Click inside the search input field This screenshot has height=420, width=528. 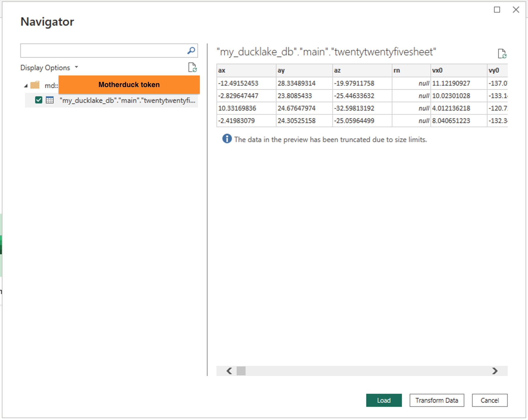(x=104, y=50)
